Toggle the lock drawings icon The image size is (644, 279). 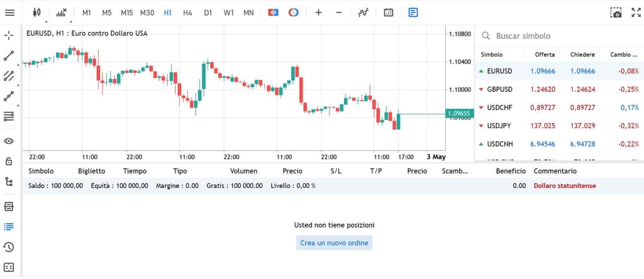pos(9,161)
